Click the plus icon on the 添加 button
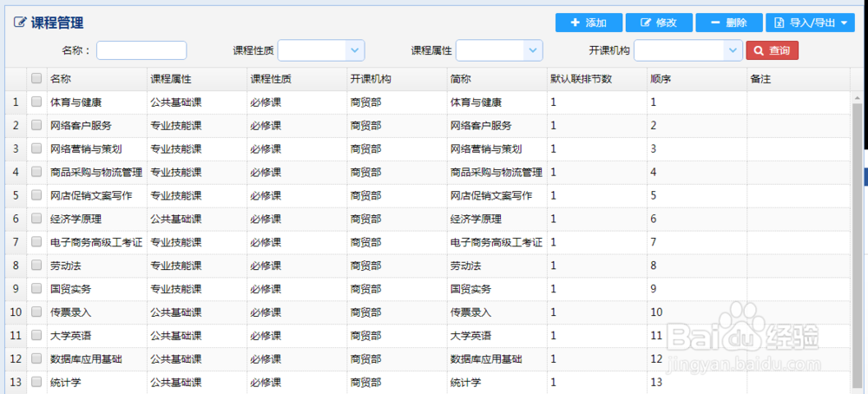The height and width of the screenshot is (394, 868). coord(575,23)
